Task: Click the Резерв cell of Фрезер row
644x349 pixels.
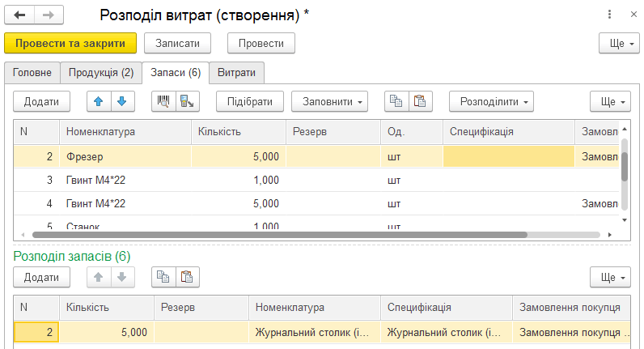Action: point(333,156)
